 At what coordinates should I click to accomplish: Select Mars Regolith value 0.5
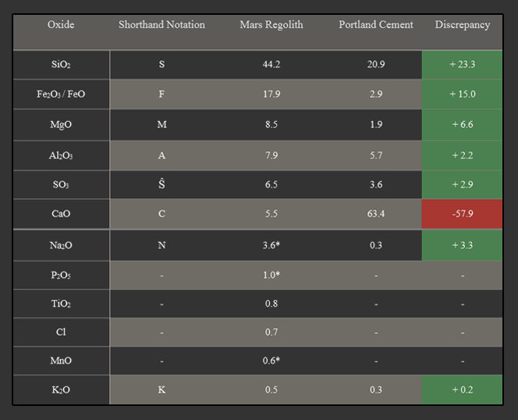coord(271,390)
